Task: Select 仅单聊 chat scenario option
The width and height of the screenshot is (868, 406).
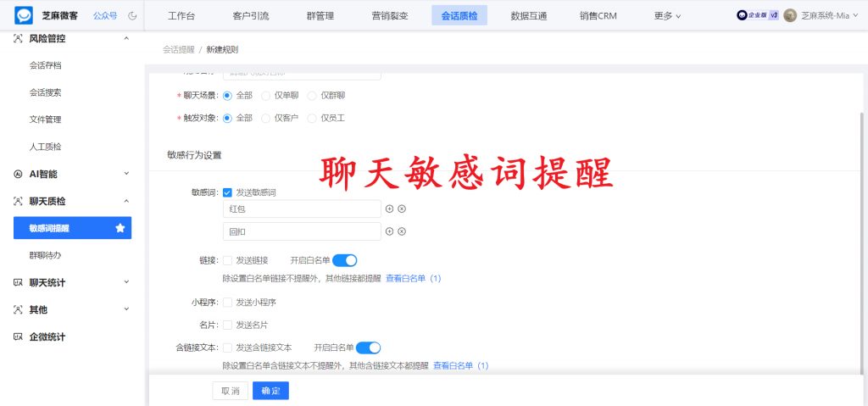Action: [x=266, y=95]
